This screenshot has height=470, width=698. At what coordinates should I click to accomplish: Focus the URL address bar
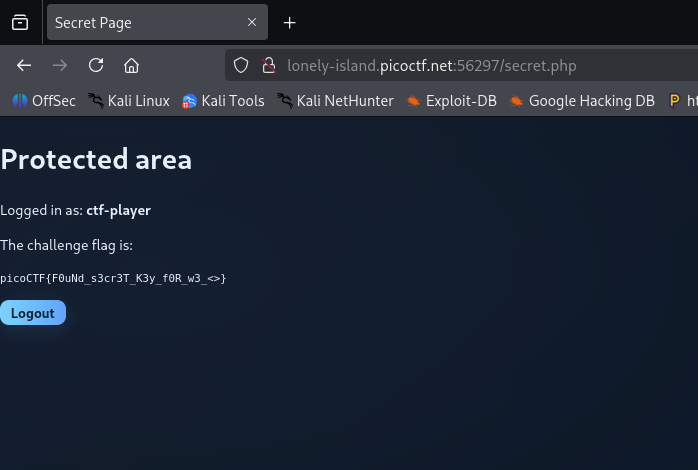[x=461, y=65]
